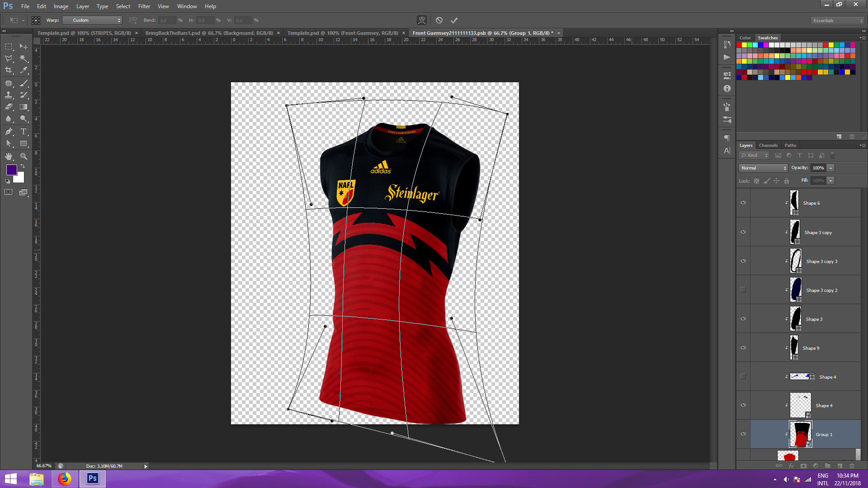Screen dimensions: 868x488
Task: Select the Zoom tool
Action: click(x=24, y=156)
